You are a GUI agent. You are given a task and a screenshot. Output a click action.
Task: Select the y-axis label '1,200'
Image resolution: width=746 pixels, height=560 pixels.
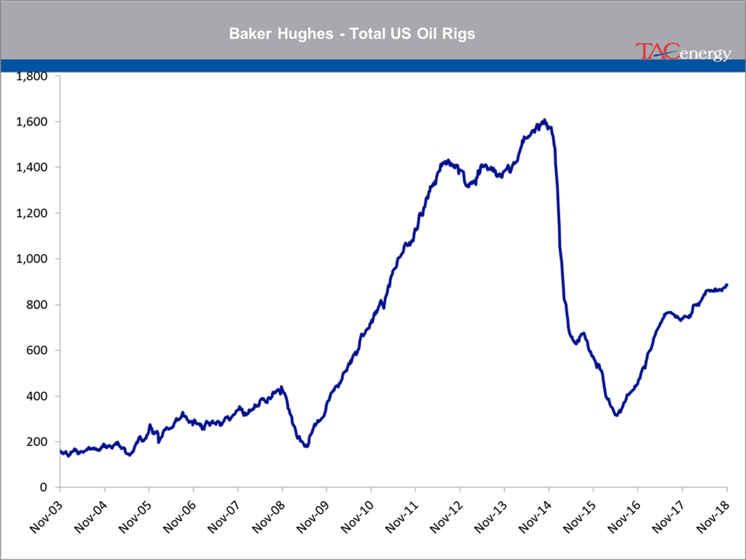click(x=32, y=213)
